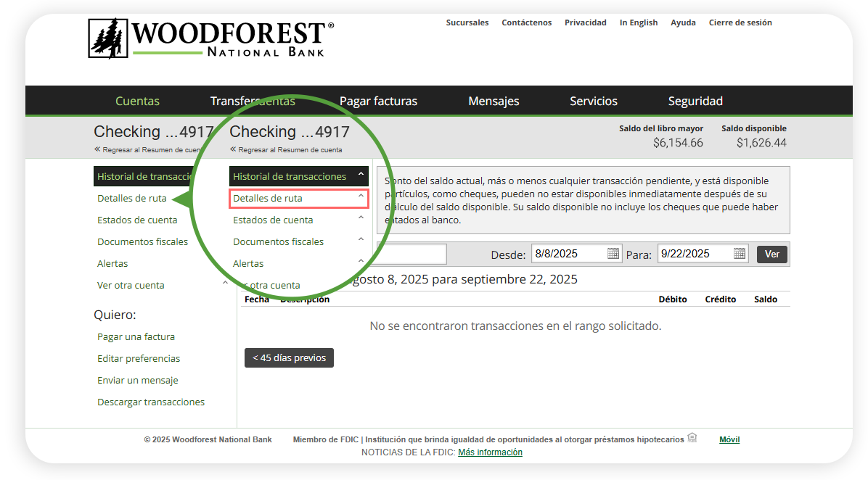Screen dimensions: 868x480
Task: Log out using Cierre de sesión
Action: point(740,22)
